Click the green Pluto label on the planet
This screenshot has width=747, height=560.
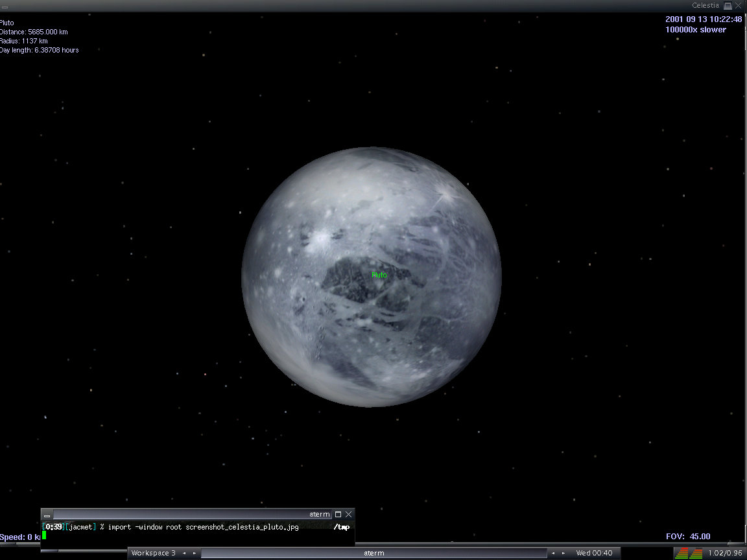(379, 275)
